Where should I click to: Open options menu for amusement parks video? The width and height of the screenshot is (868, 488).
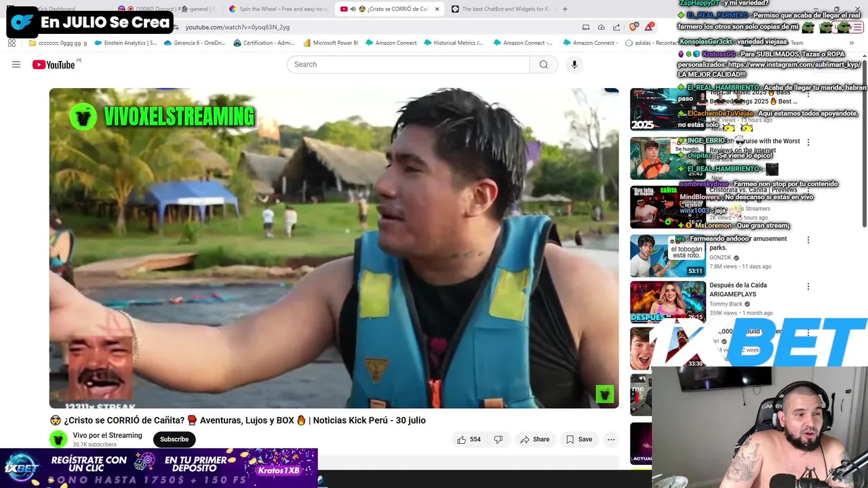pos(808,240)
